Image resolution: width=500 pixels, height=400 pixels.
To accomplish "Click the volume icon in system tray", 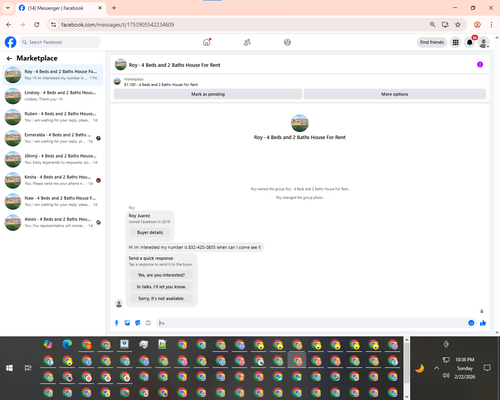I will point(446,376).
